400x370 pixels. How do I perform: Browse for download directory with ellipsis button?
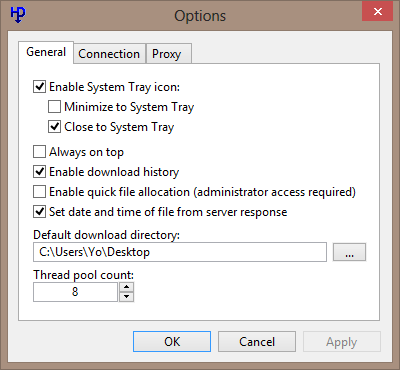tap(349, 252)
